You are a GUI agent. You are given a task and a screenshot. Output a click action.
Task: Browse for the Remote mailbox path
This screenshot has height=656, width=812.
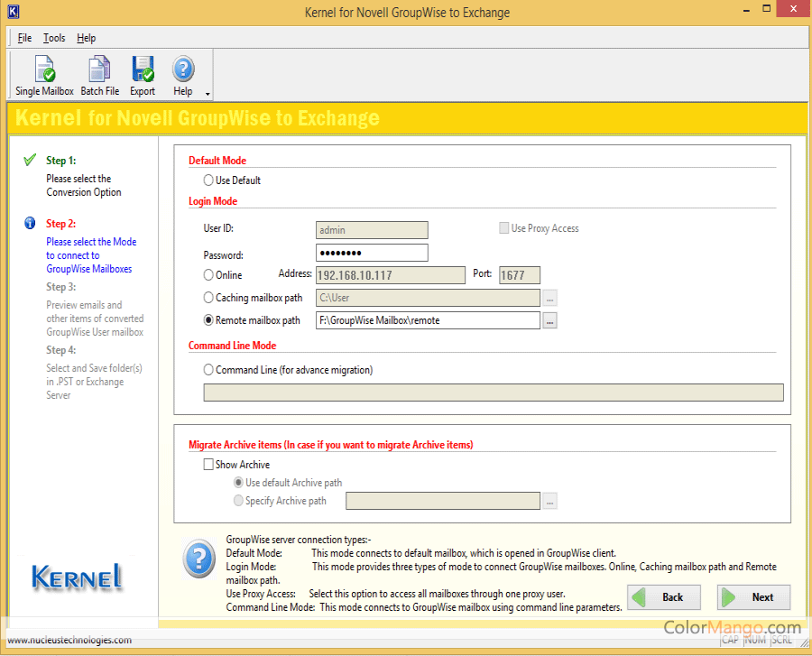coord(550,320)
